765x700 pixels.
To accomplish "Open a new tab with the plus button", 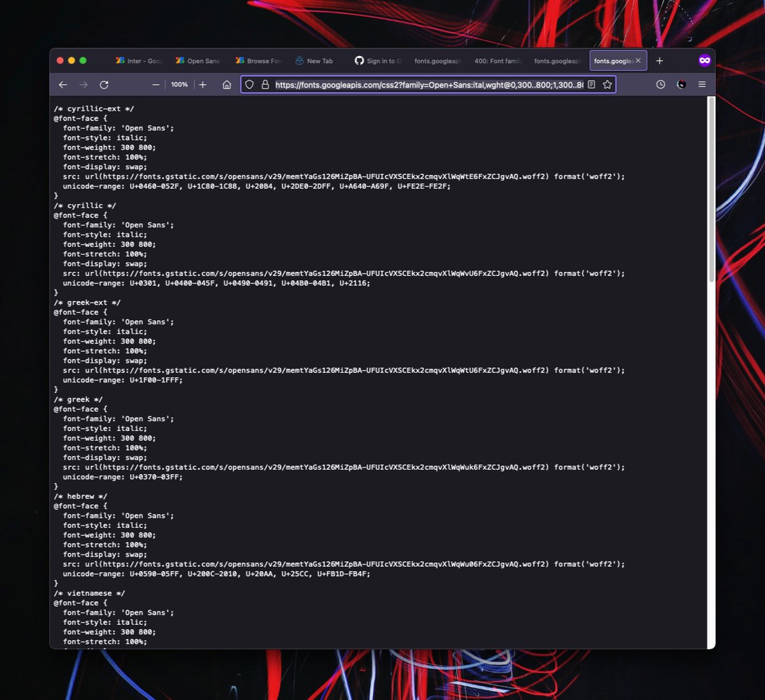I will click(x=660, y=61).
